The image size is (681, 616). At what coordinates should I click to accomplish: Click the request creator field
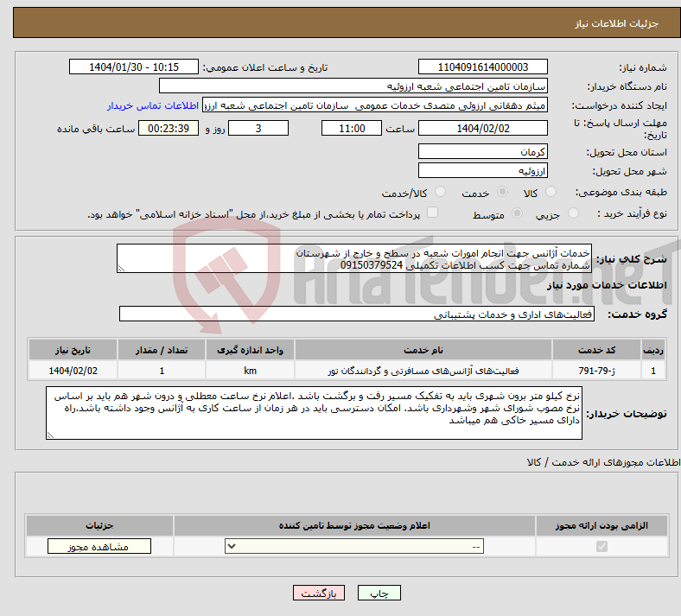coord(375,105)
